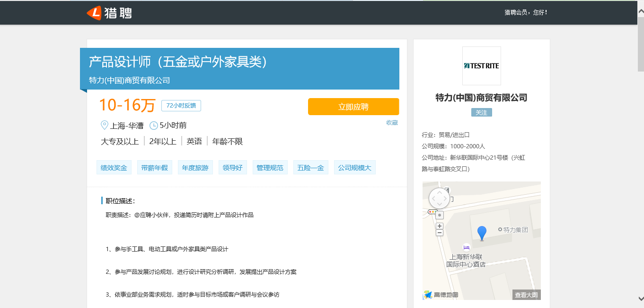Click the TEST RITE company logo
This screenshot has height=308, width=644.
point(481,65)
